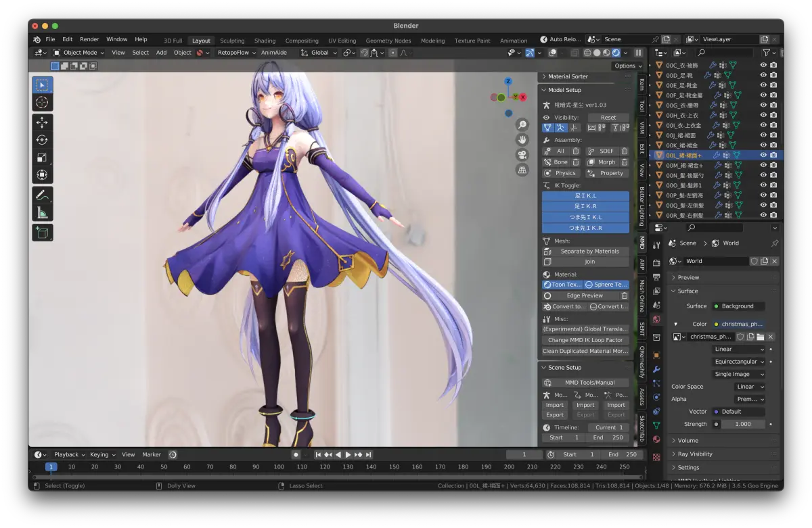Open the RetopoFlow dropdown menu
Screen dimensions: 812x528
237,53
